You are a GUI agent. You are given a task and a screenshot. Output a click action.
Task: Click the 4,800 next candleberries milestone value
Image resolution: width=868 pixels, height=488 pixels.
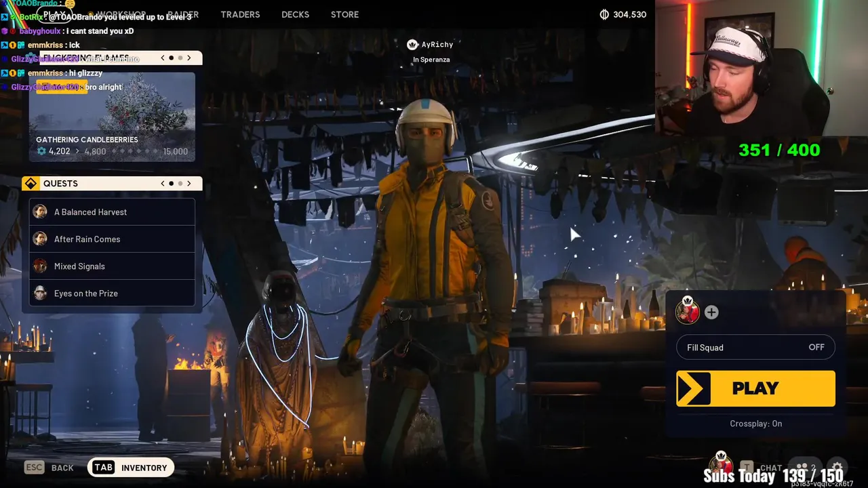95,151
